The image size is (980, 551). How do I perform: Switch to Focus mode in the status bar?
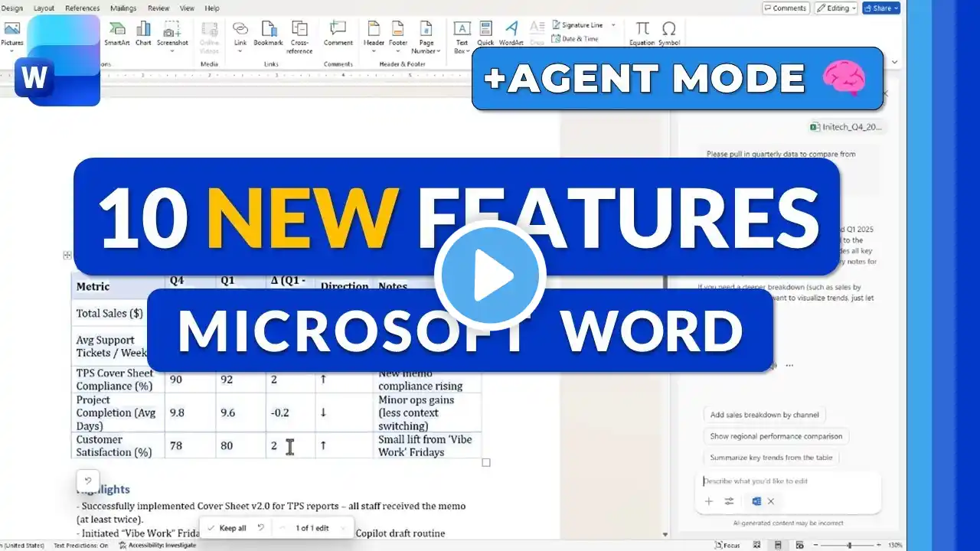click(727, 545)
